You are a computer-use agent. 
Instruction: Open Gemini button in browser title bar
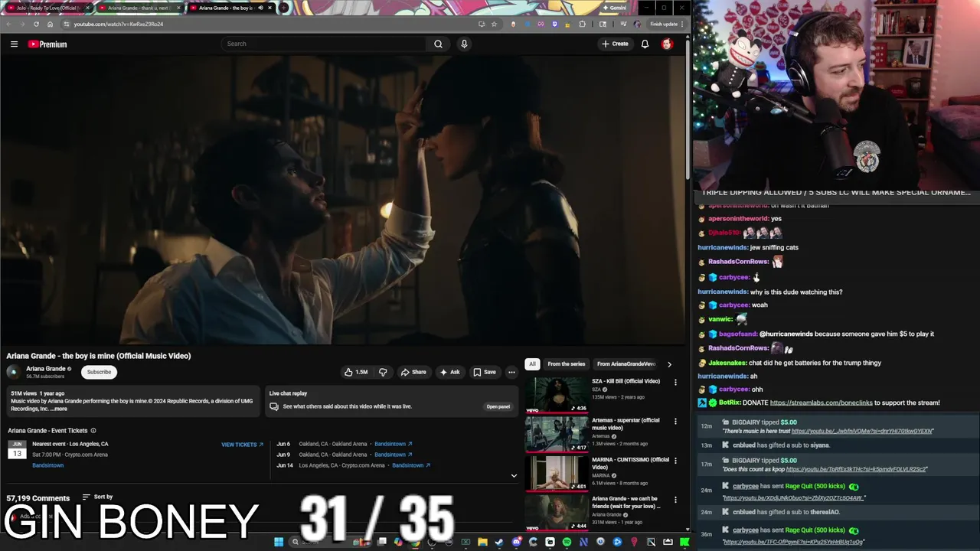point(615,8)
